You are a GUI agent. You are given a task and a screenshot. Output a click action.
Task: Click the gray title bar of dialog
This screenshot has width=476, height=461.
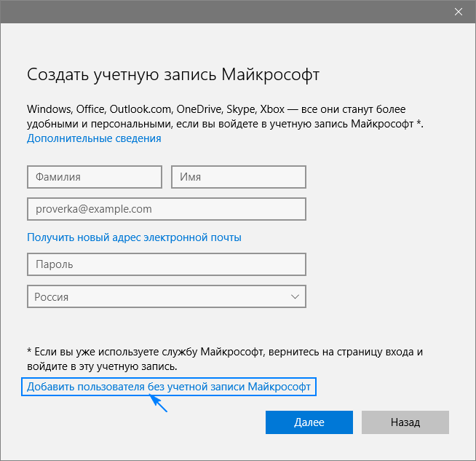coord(218,12)
